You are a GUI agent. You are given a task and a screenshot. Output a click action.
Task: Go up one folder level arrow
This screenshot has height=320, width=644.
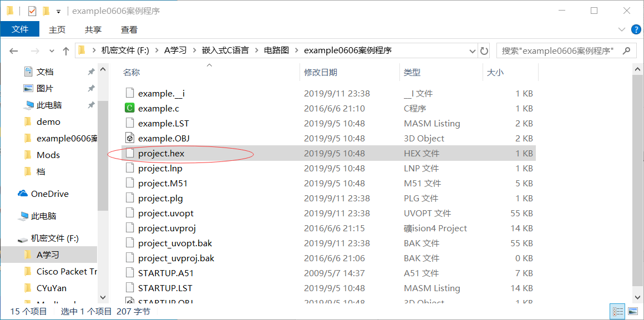(x=65, y=51)
